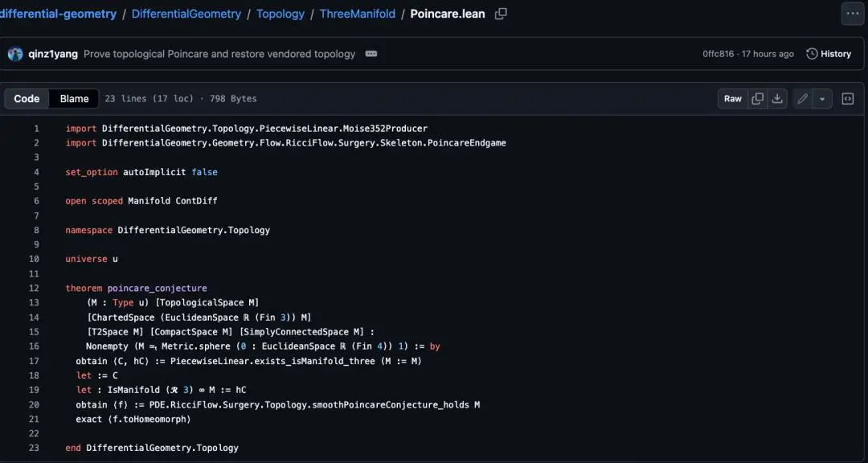Open commit 0ffc816
Viewport: 868px width, 463px height.
point(718,54)
